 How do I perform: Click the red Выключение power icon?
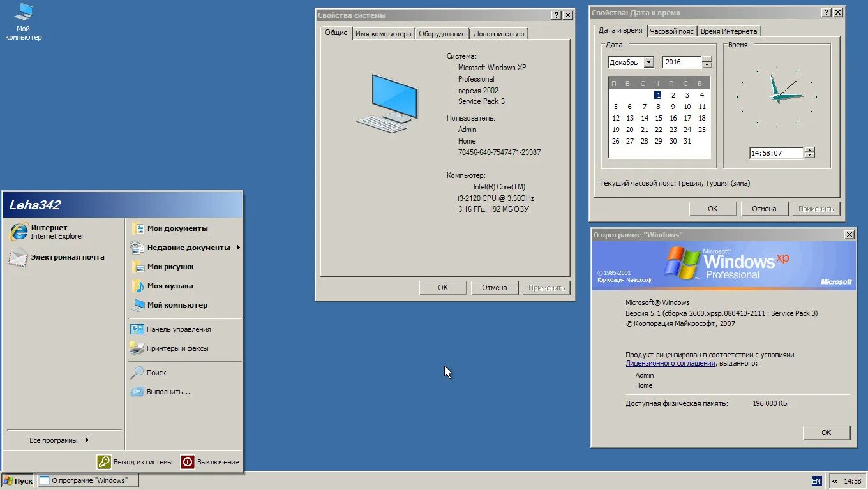[187, 462]
